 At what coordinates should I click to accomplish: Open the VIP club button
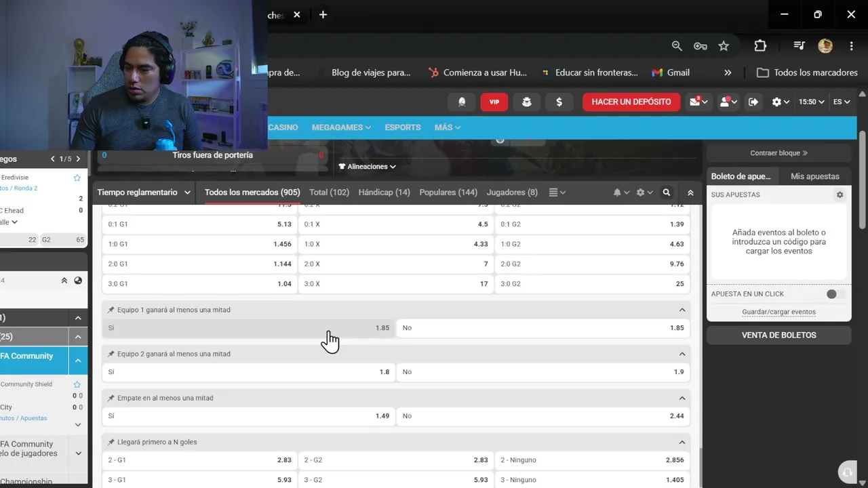click(494, 102)
